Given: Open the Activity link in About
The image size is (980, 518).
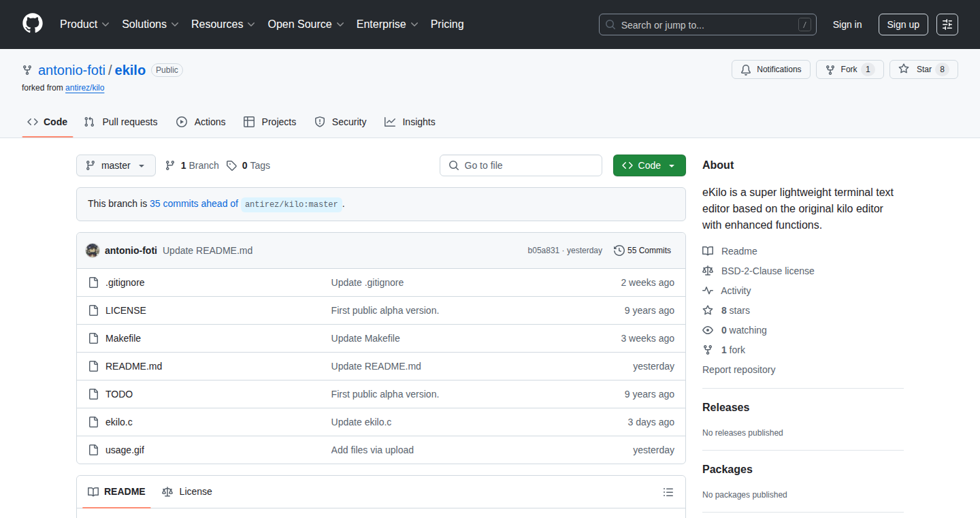Looking at the screenshot, I should 727,291.
